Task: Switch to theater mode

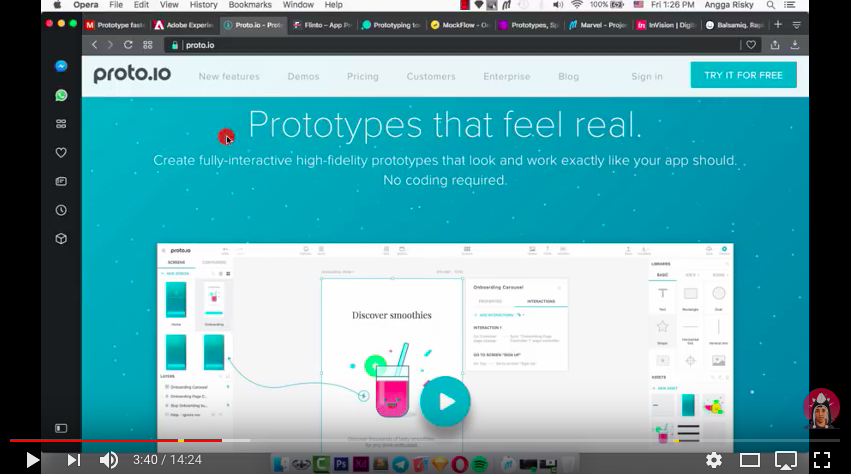Action: pos(750,460)
